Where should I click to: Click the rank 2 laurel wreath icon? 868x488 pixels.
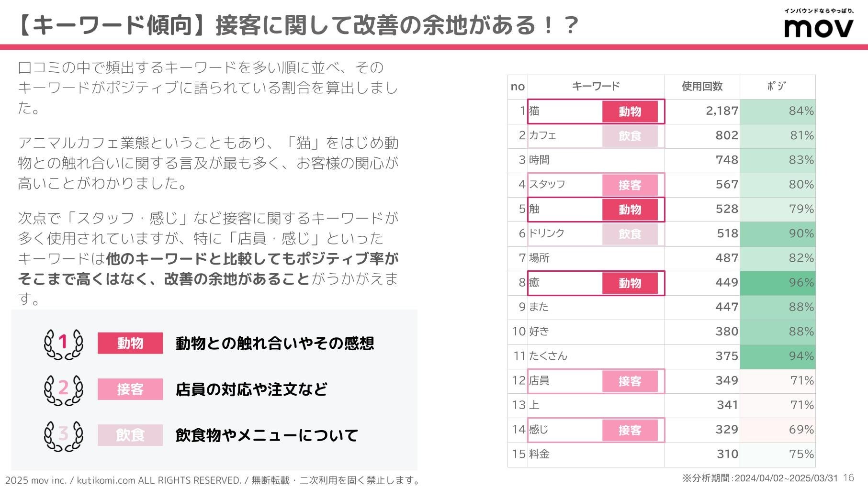[63, 389]
